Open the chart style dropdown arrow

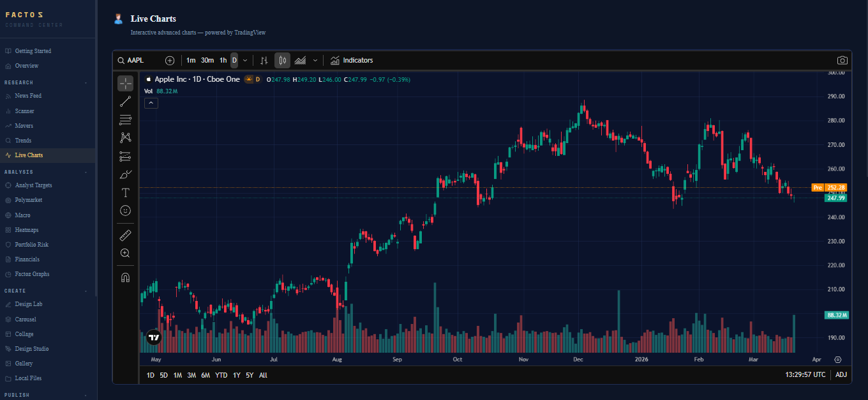(315, 60)
